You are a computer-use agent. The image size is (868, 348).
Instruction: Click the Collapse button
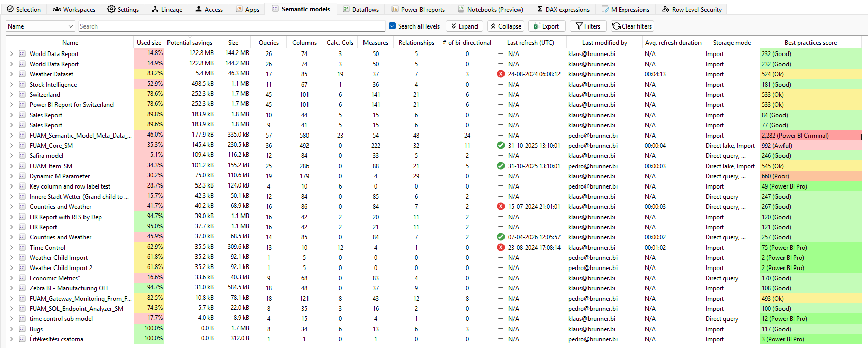506,26
